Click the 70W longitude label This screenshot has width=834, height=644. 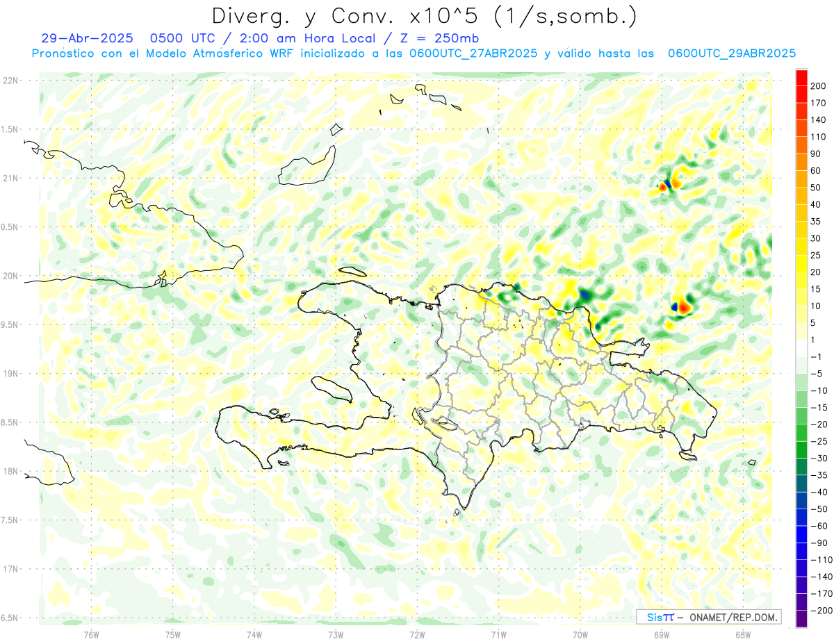click(580, 635)
